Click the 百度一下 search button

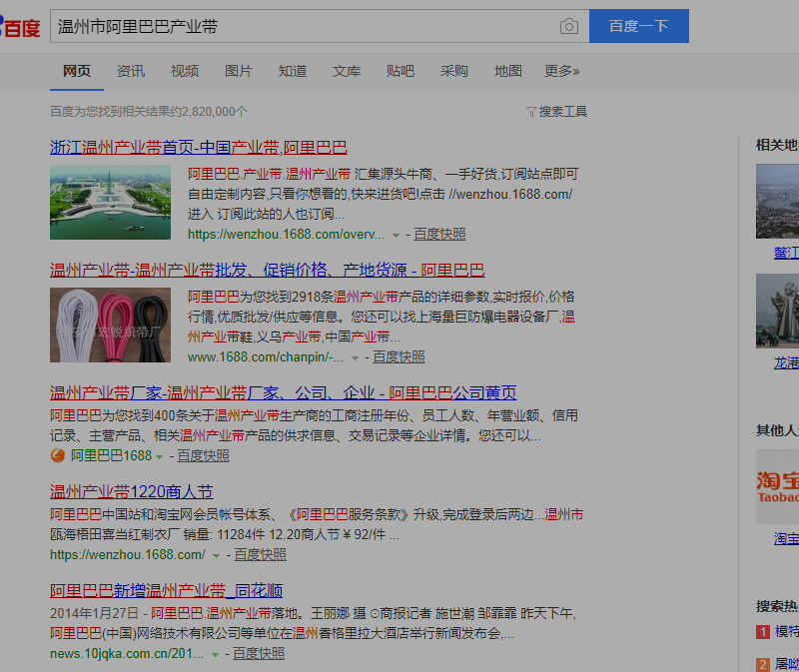639,26
